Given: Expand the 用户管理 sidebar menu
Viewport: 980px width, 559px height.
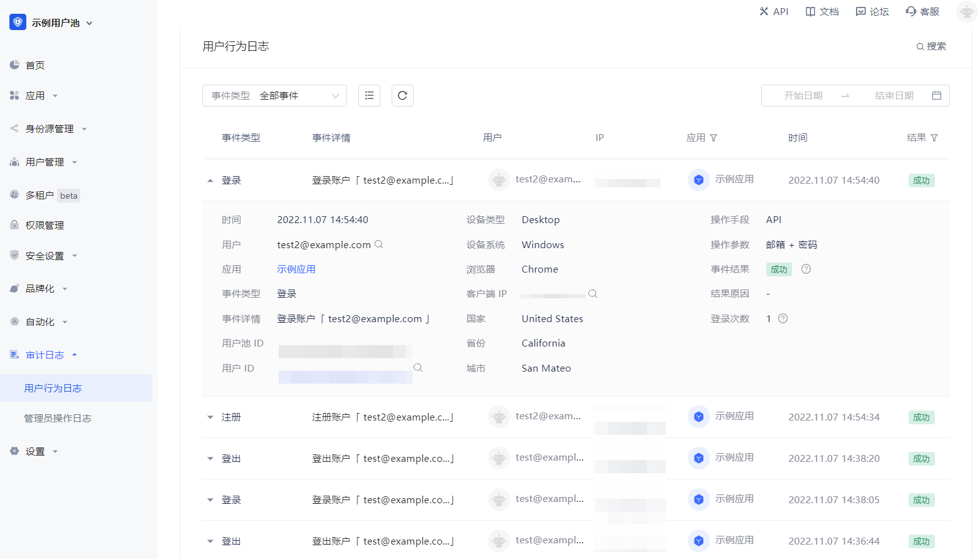Looking at the screenshot, I should pos(45,162).
